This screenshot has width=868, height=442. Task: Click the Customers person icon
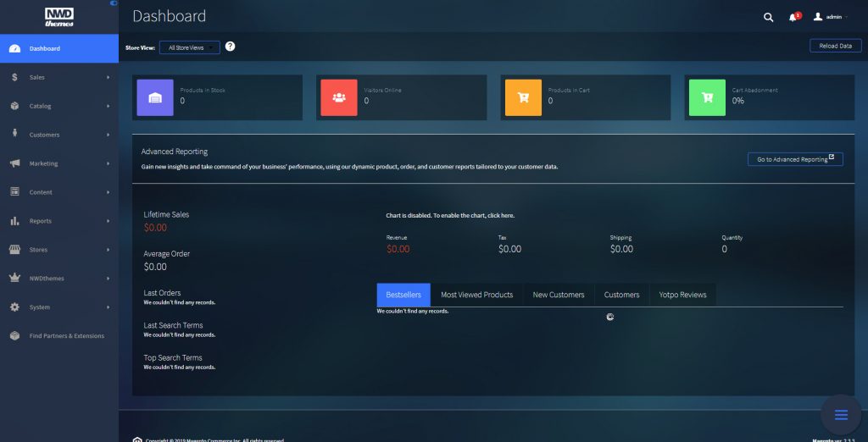coord(15,133)
